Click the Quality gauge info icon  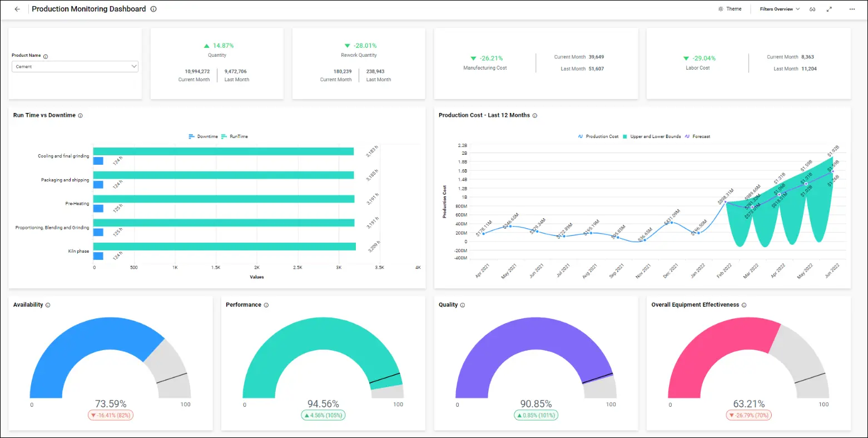pos(463,305)
